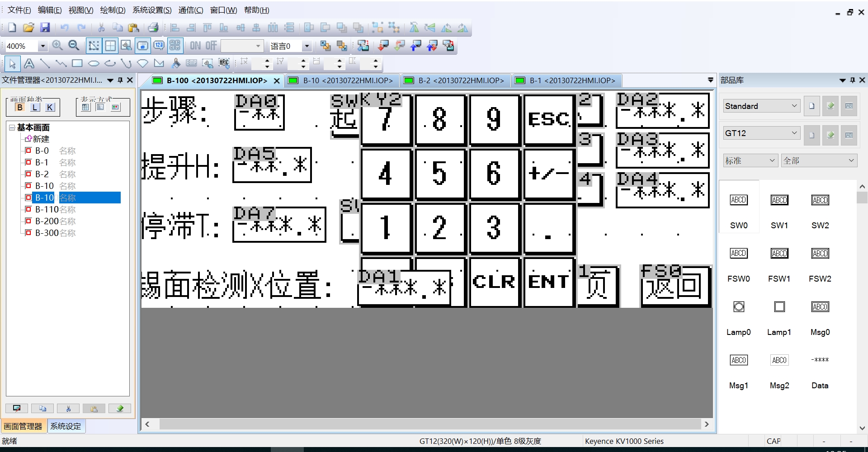Toggle the K screen type button
868x452 pixels.
50,107
